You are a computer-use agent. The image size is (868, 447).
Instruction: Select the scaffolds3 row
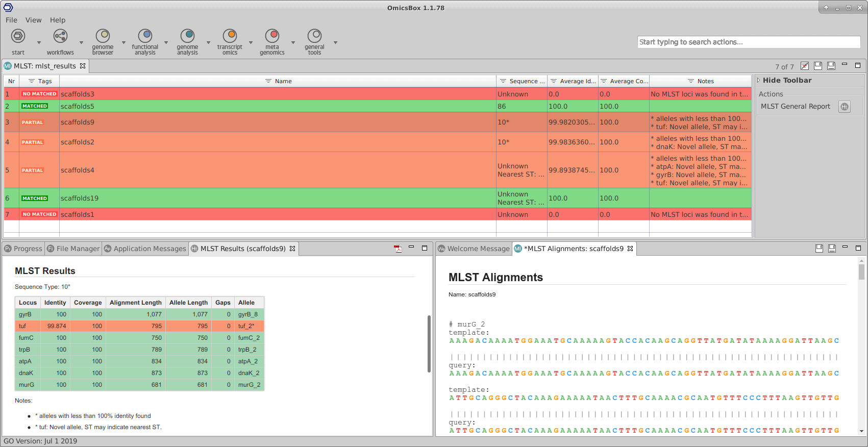point(378,94)
